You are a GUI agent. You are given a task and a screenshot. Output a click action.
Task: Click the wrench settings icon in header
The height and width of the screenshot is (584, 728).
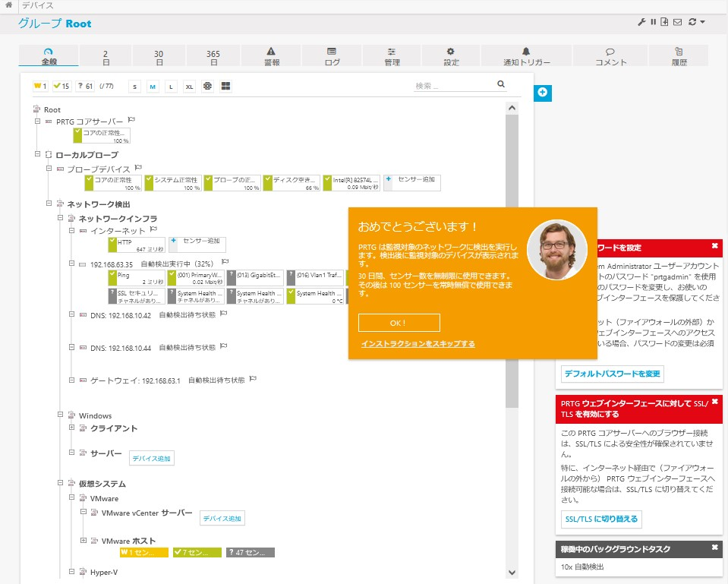click(641, 22)
